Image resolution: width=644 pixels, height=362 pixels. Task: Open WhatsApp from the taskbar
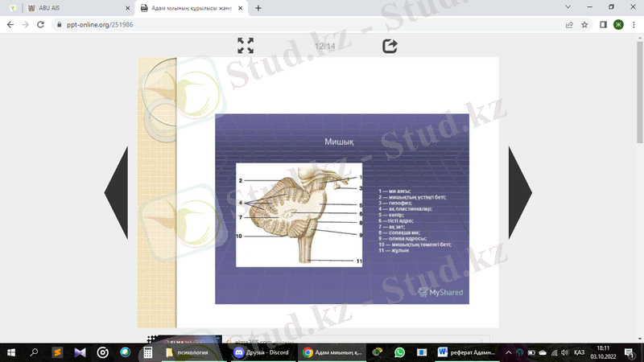[399, 352]
